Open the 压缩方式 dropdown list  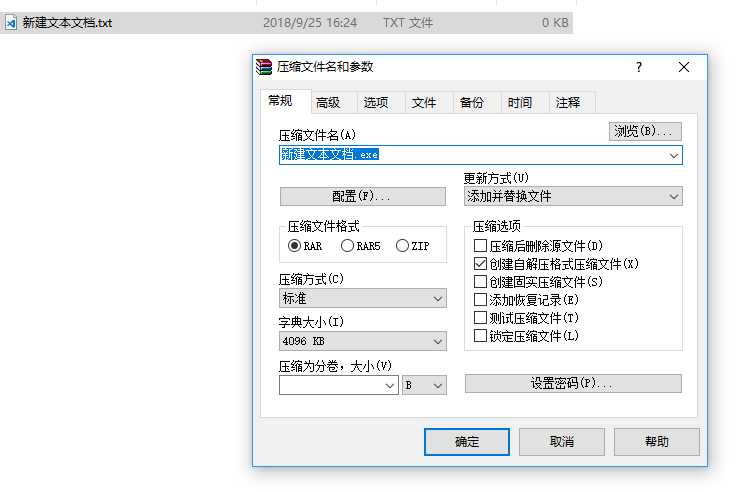(x=363, y=299)
